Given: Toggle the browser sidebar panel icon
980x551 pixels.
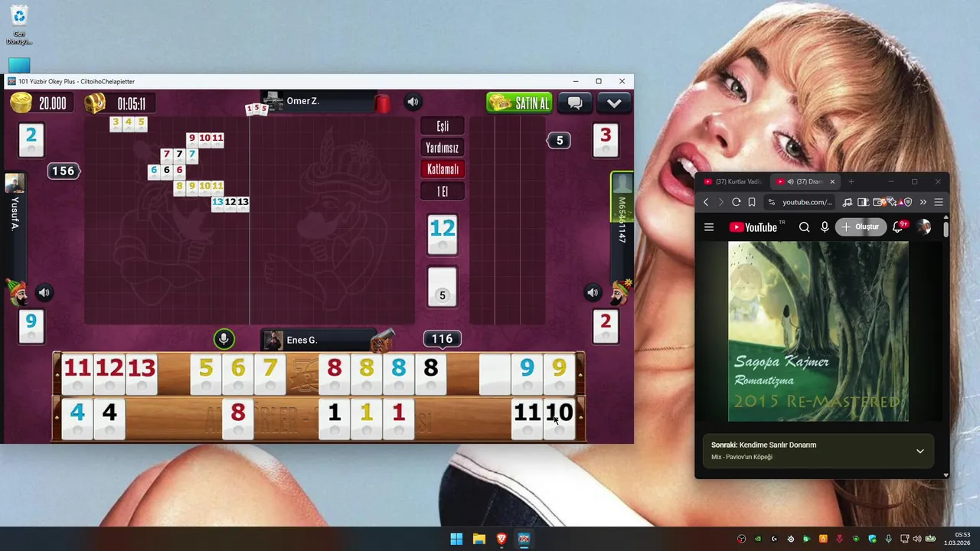Looking at the screenshot, I should pos(863,202).
